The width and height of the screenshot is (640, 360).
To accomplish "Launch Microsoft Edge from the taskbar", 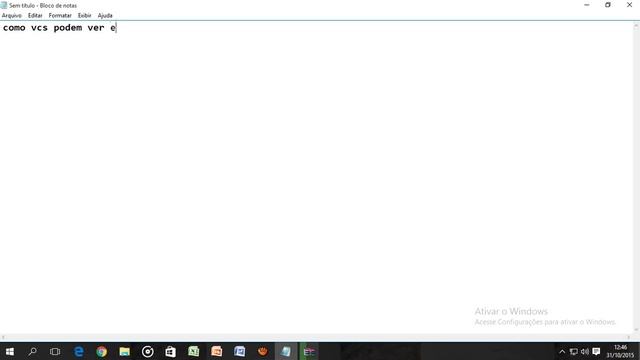I will click(78, 351).
